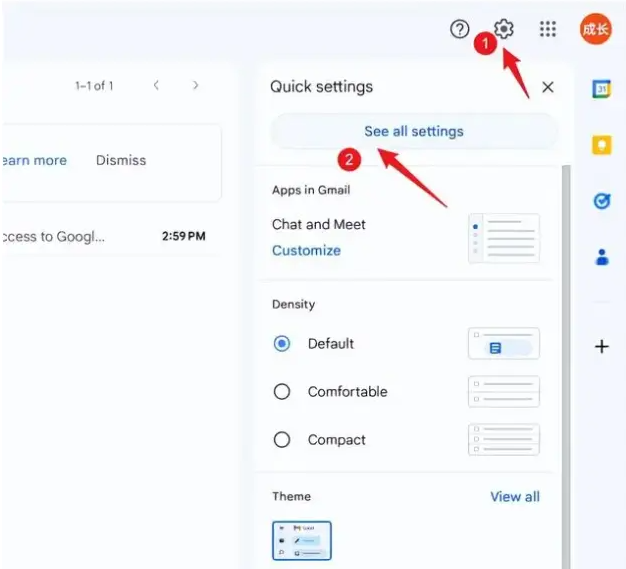Open Google Calendar in side panel
This screenshot has height=569, width=626.
(601, 89)
